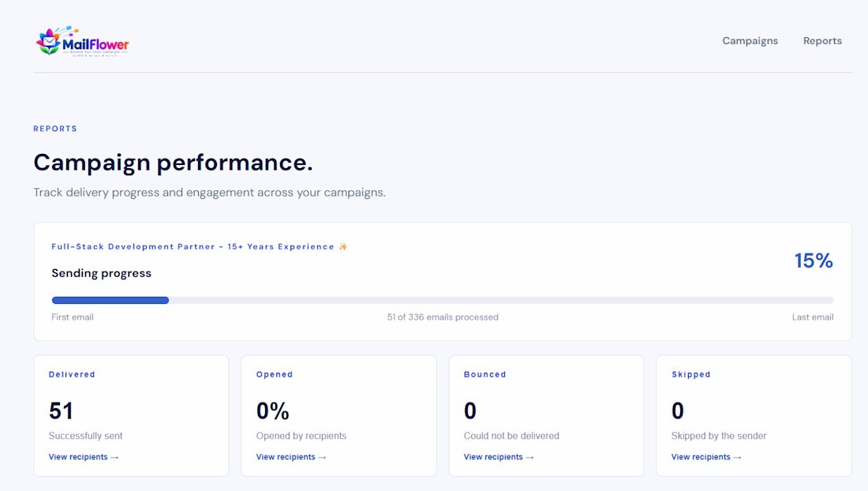This screenshot has height=491, width=868.
Task: Click the Skipped card label
Action: [x=691, y=374]
